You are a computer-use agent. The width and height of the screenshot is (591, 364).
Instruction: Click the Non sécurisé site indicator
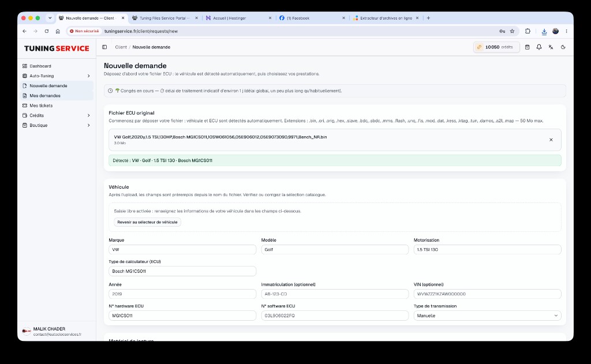click(84, 31)
